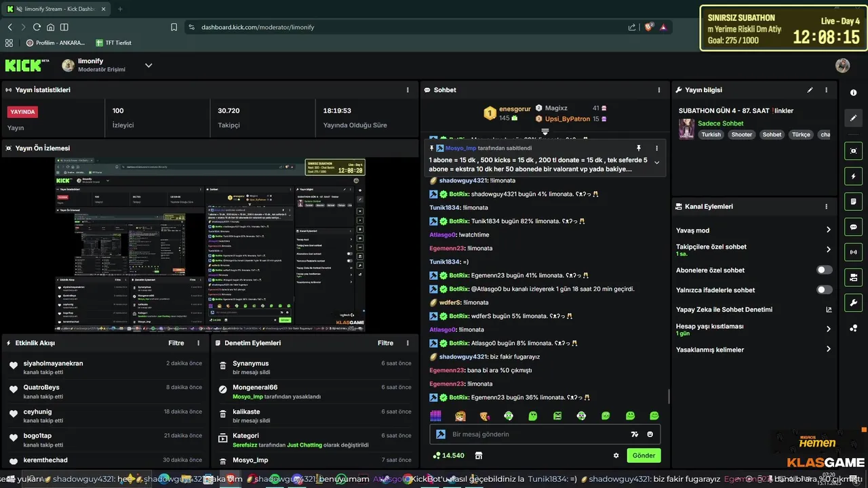Send message with Gönder button
The width and height of the screenshot is (868, 488).
[x=644, y=455]
